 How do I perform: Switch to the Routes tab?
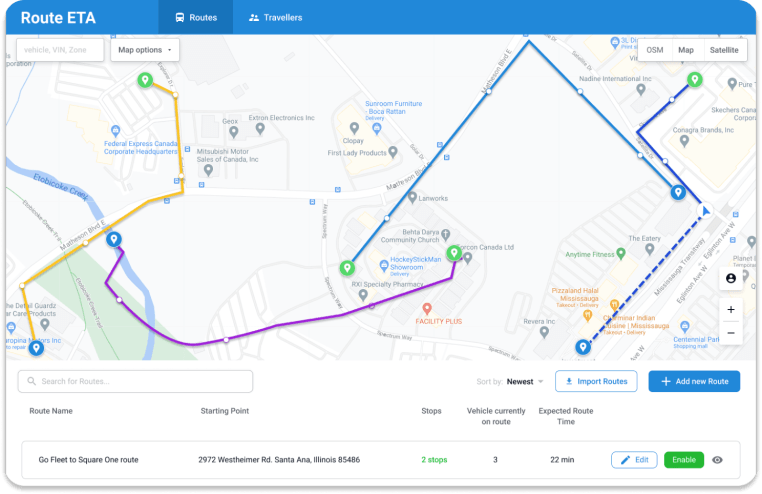click(x=195, y=17)
